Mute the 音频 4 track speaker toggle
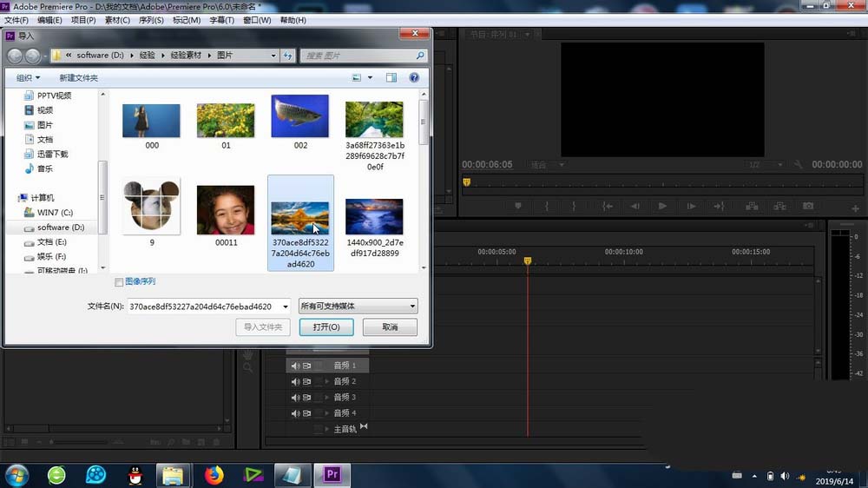 295,413
